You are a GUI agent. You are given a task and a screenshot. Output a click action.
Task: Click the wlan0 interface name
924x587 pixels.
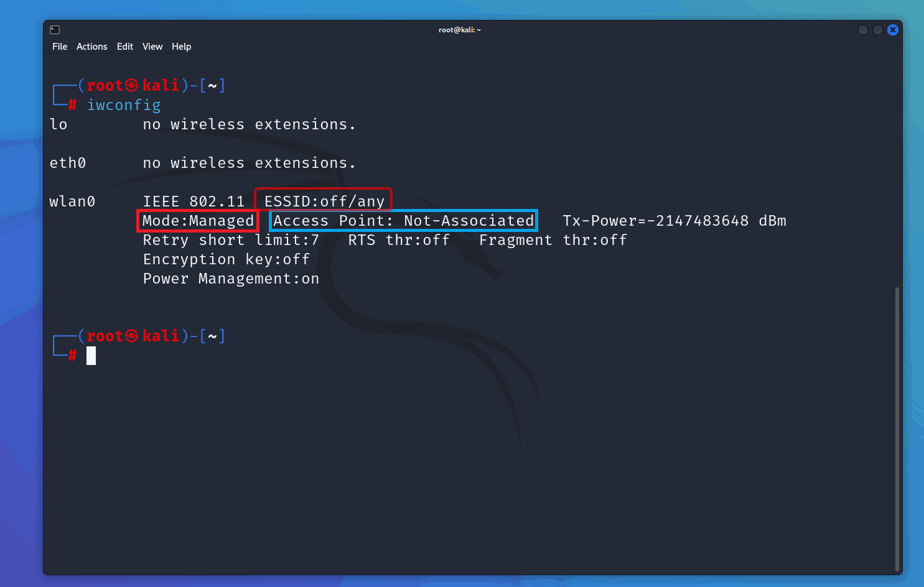coord(72,201)
